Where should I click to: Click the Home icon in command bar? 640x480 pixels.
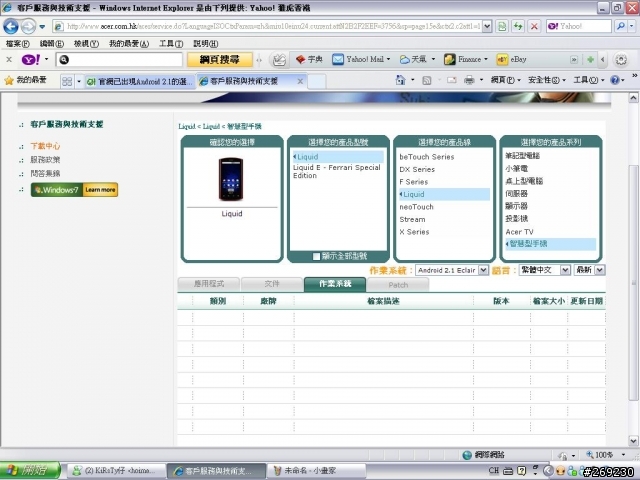pos(400,80)
